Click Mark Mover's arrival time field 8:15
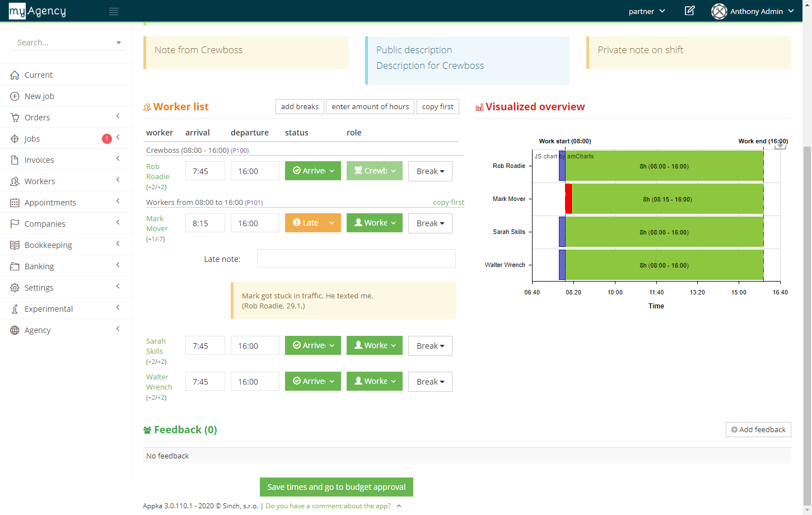 tap(205, 223)
